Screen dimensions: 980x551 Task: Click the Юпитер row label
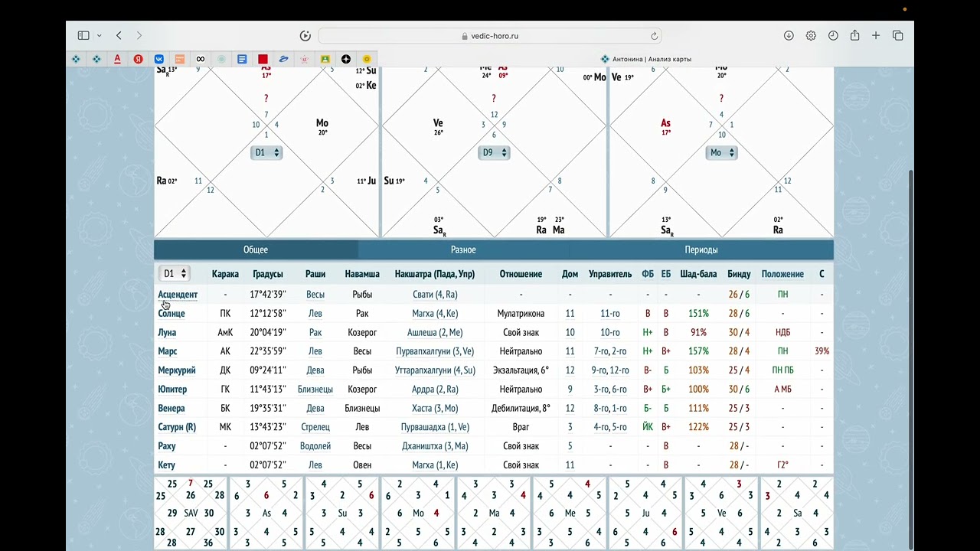point(172,390)
